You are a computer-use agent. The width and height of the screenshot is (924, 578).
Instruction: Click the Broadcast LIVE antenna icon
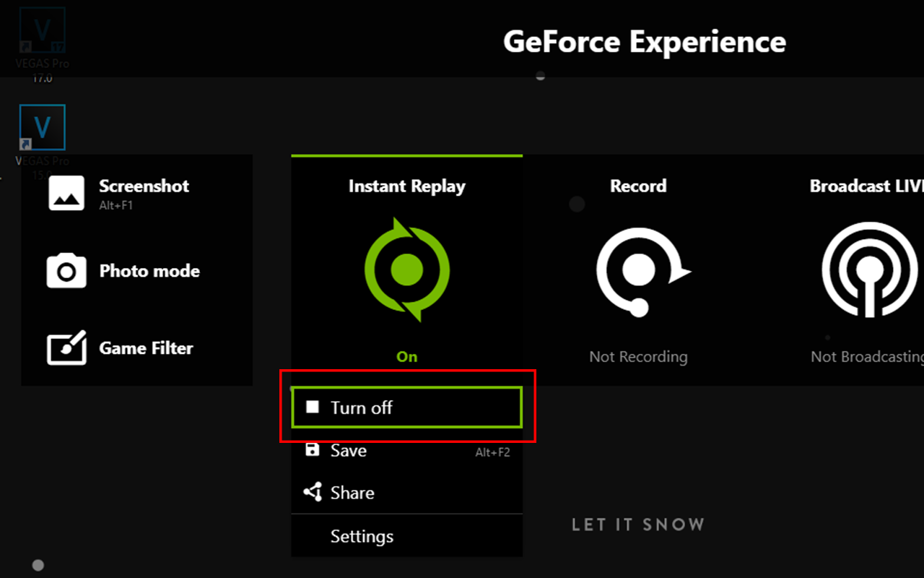(868, 269)
